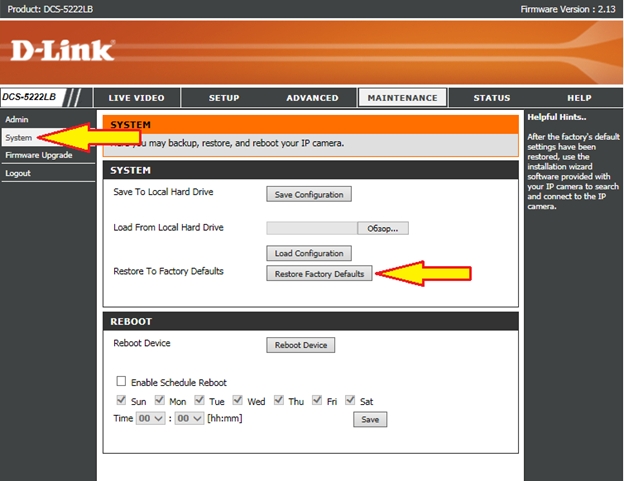This screenshot has height=481, width=624.
Task: Open Firmware Upgrade in the sidebar
Action: click(x=38, y=155)
